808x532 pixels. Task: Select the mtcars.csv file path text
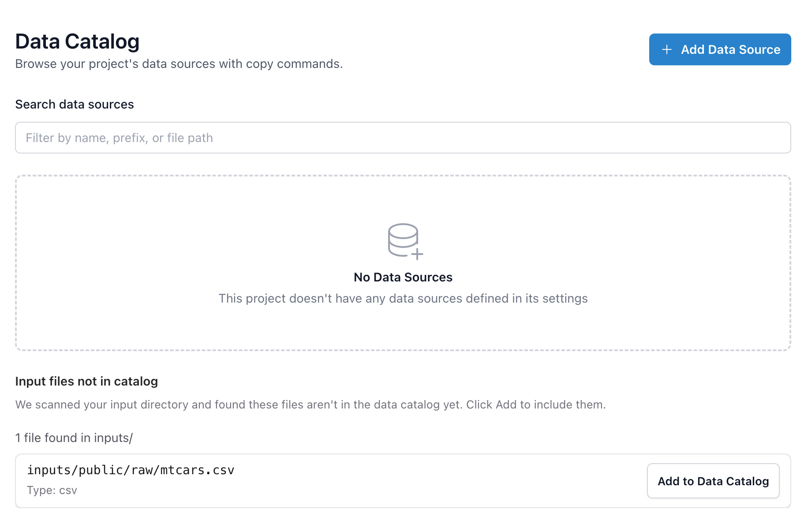point(131,470)
